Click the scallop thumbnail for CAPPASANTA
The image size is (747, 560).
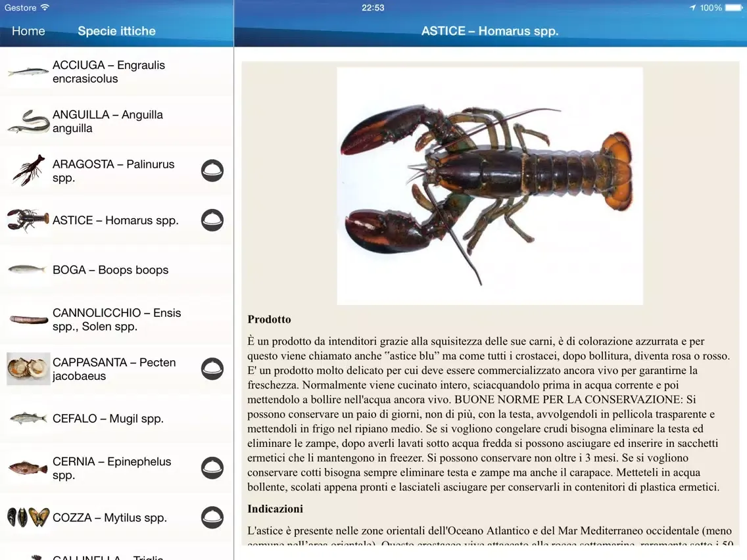pyautogui.click(x=28, y=369)
